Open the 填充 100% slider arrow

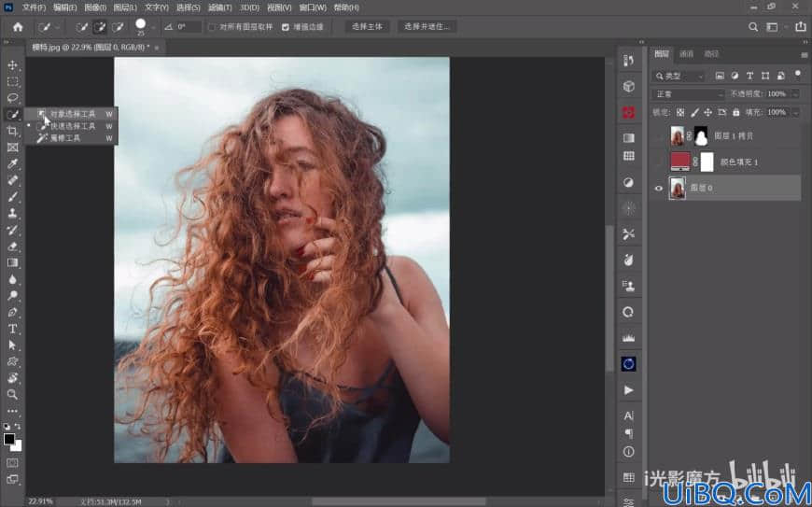795,112
